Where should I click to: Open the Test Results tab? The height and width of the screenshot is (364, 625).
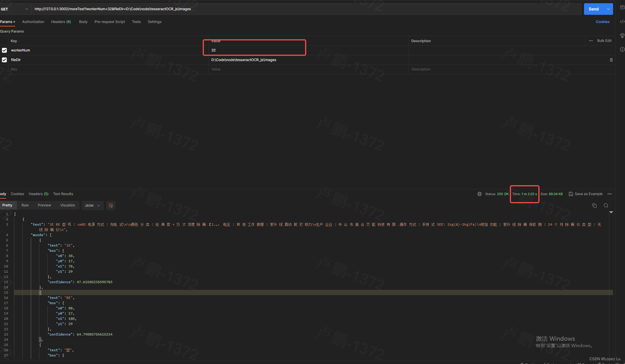pos(63,194)
